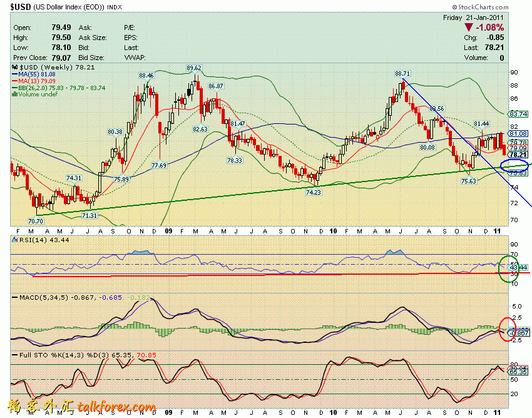The height and width of the screenshot is (418, 532).
Task: Click the 83.74 upper band axis tag
Action: pyautogui.click(x=518, y=115)
